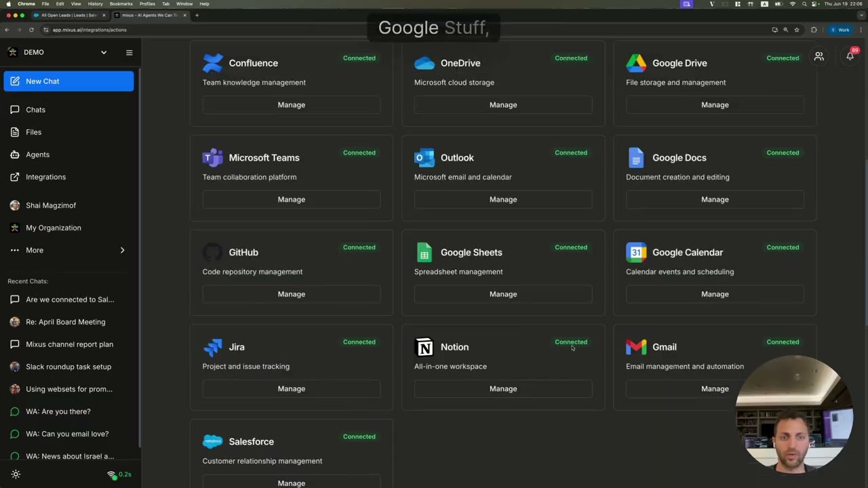This screenshot has height=488, width=868.
Task: Click Manage for Google Sheets
Action: 503,294
